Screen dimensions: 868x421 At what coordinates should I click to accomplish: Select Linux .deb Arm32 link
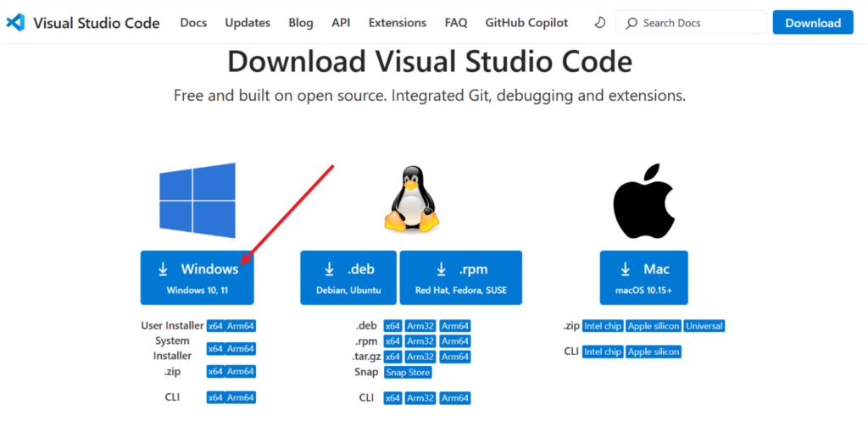[420, 326]
